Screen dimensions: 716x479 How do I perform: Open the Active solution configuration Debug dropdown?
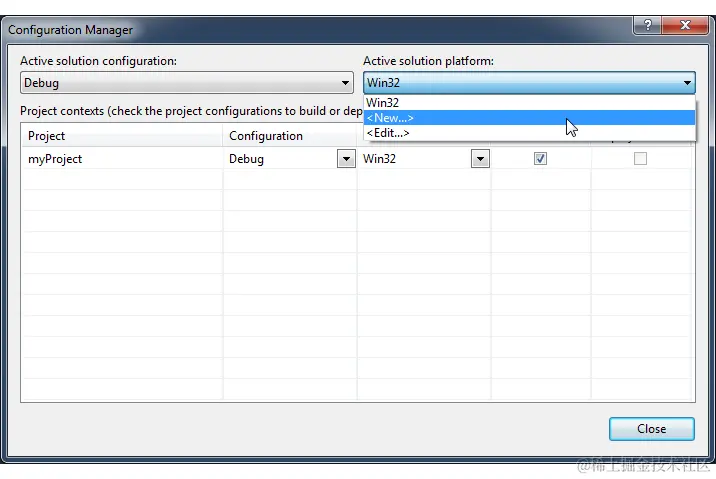187,83
